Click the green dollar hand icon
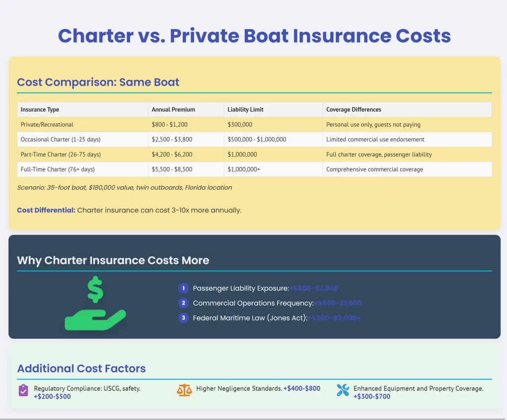 click(96, 304)
